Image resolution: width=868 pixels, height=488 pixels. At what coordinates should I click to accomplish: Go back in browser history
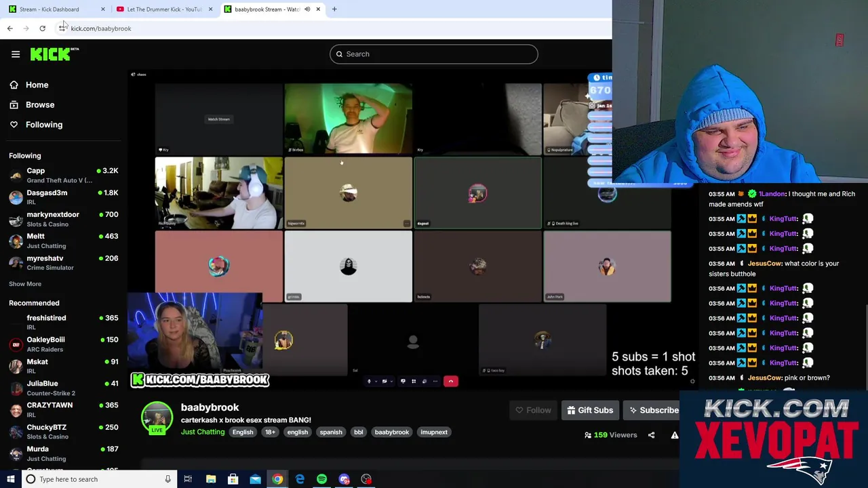(9, 28)
